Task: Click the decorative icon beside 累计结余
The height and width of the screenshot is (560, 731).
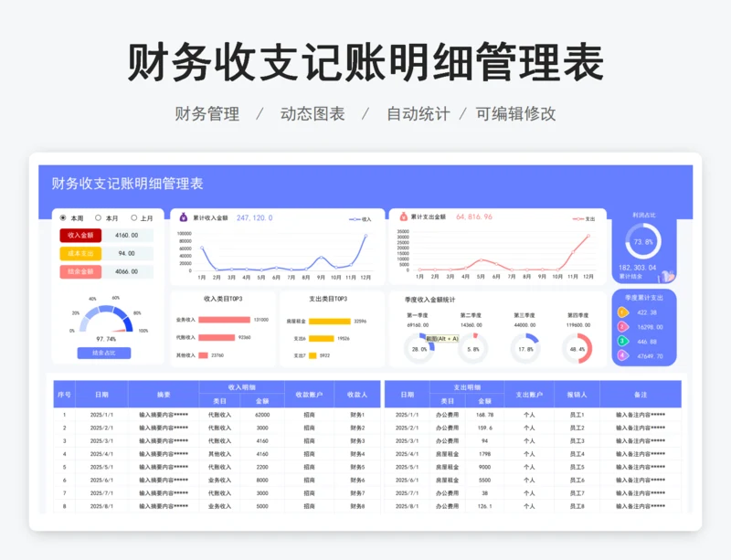Action: [666, 277]
